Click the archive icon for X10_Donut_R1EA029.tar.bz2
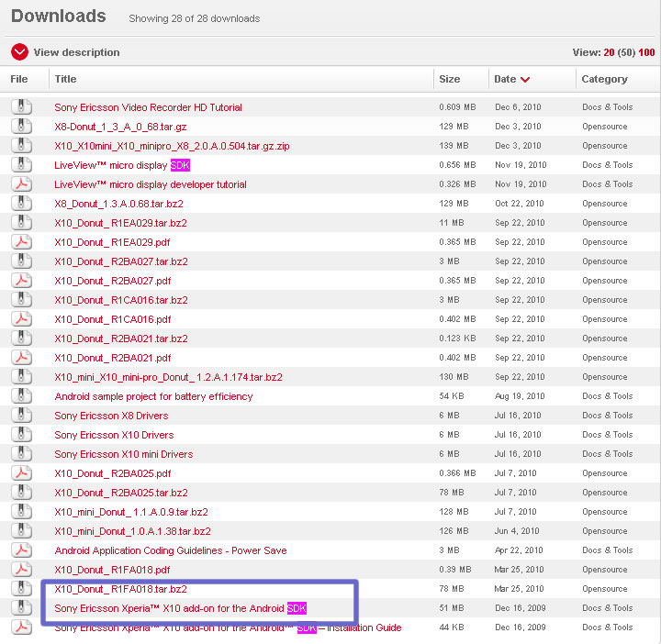This screenshot has width=661, height=644. pos(21,223)
